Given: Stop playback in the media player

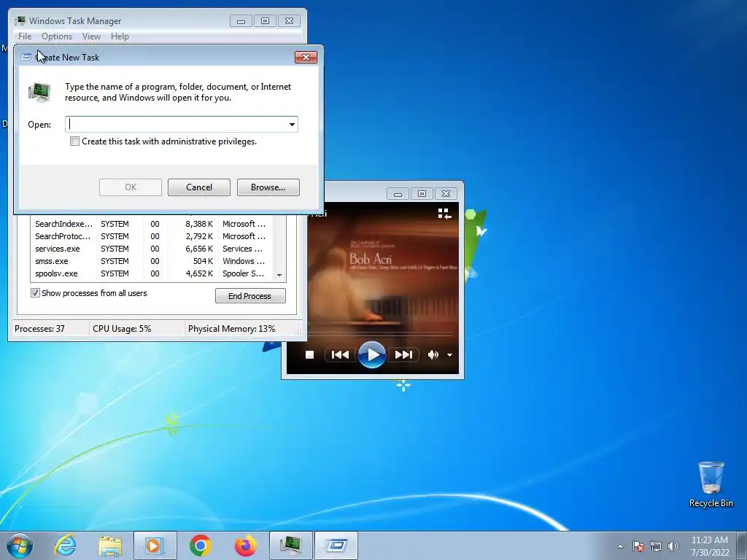Looking at the screenshot, I should pos(309,355).
